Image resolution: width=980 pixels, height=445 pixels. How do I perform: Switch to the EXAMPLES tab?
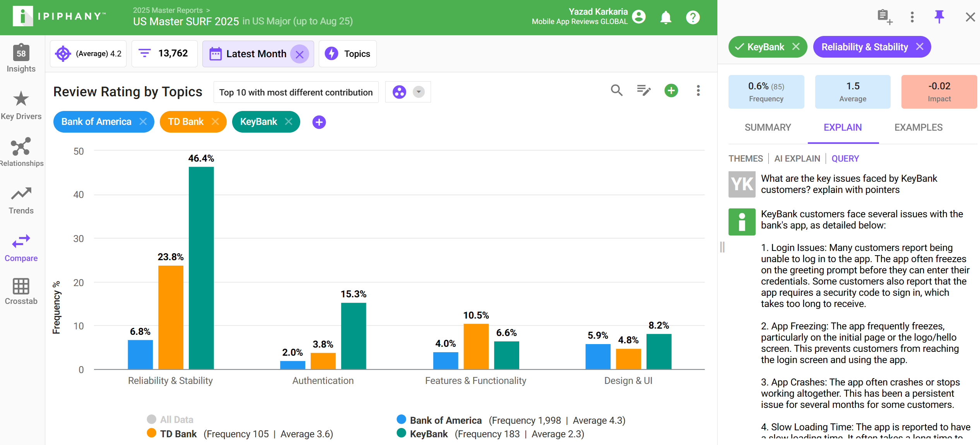click(918, 127)
